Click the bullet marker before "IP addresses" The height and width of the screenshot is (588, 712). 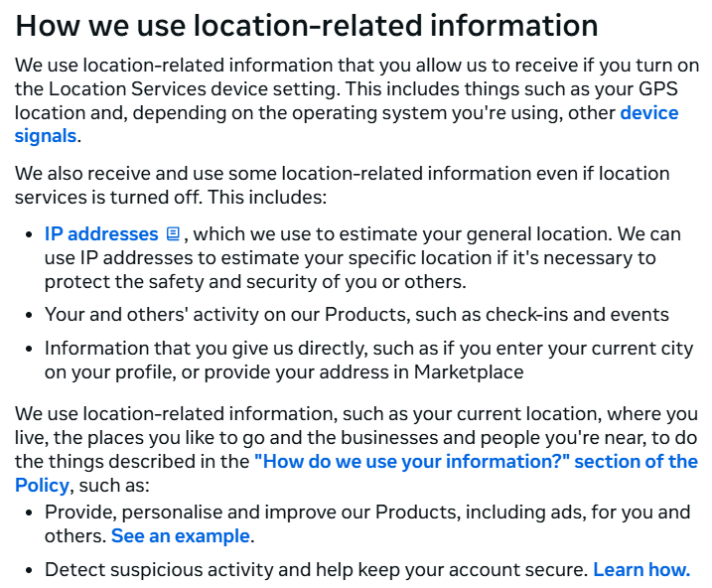click(x=30, y=235)
